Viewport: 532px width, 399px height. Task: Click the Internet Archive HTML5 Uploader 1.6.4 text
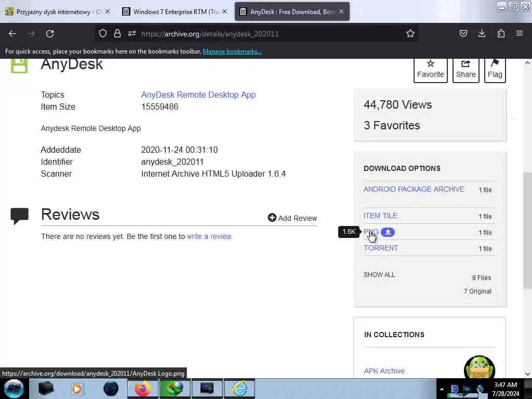[x=214, y=174]
